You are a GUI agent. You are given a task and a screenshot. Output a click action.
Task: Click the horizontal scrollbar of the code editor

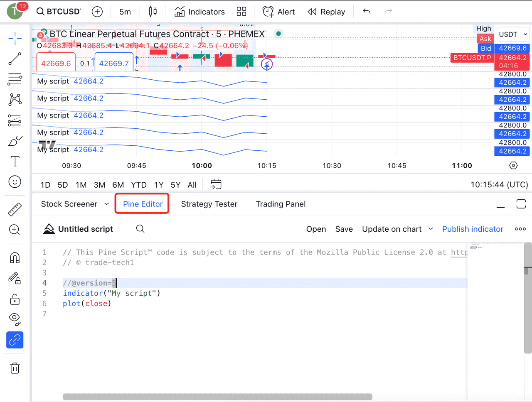click(217, 397)
